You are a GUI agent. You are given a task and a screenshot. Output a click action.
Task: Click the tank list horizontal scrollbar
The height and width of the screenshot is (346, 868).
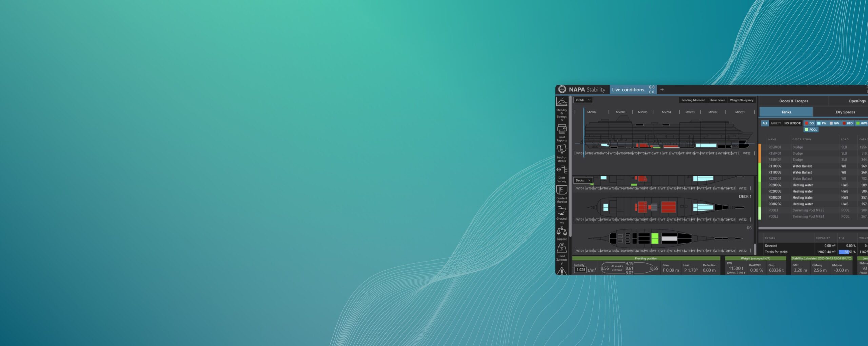tap(814, 228)
